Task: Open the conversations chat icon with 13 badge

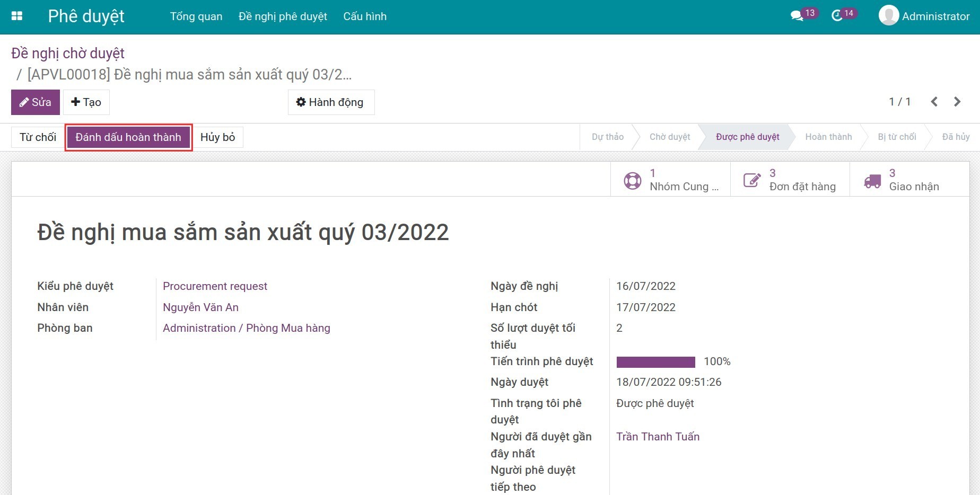Action: click(797, 16)
